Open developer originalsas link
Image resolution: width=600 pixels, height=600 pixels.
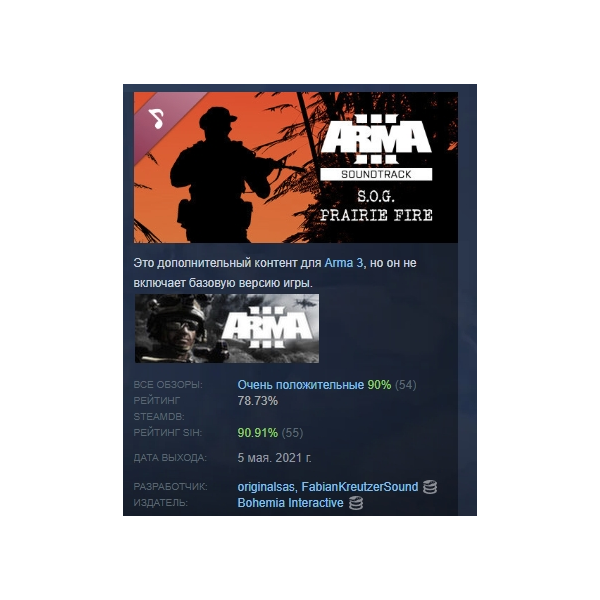coord(266,487)
